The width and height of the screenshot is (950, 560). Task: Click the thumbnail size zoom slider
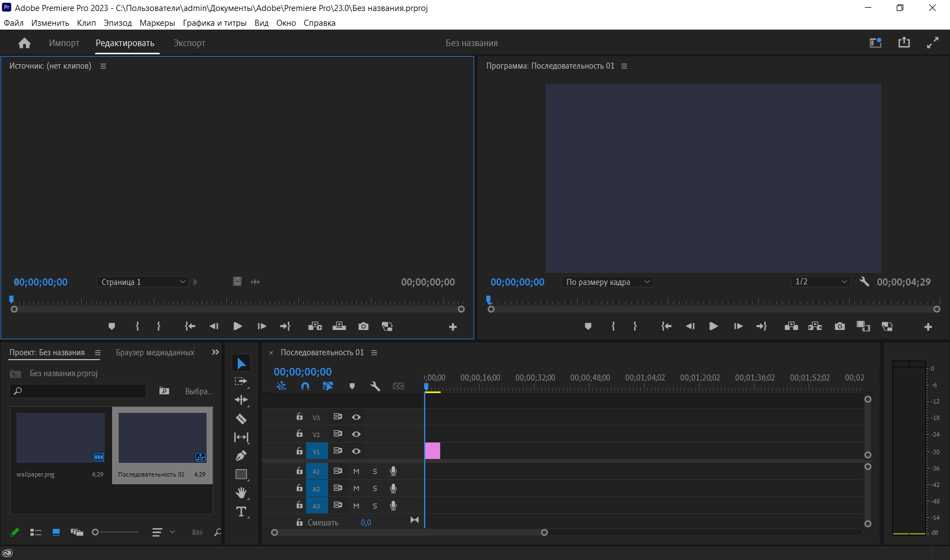point(115,532)
